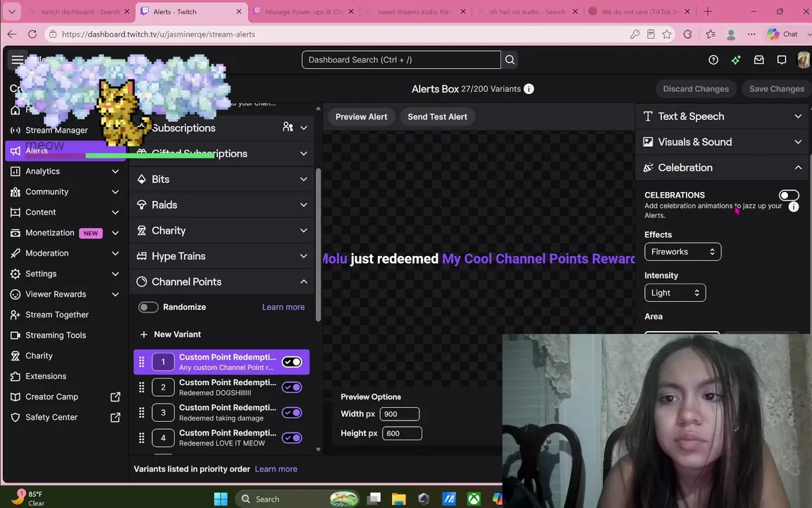This screenshot has width=812, height=508.
Task: Open Windows Start menu
Action: (x=221, y=499)
